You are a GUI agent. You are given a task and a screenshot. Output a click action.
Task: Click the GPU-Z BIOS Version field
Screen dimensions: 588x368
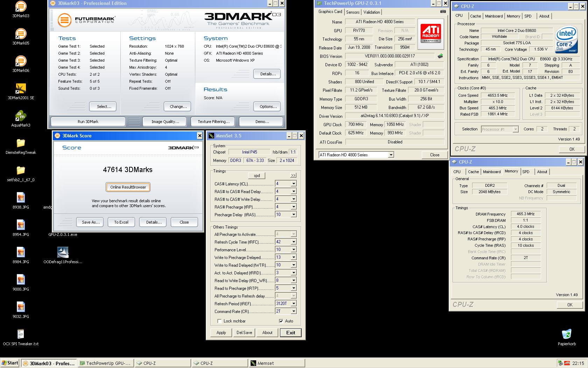[x=390, y=56]
